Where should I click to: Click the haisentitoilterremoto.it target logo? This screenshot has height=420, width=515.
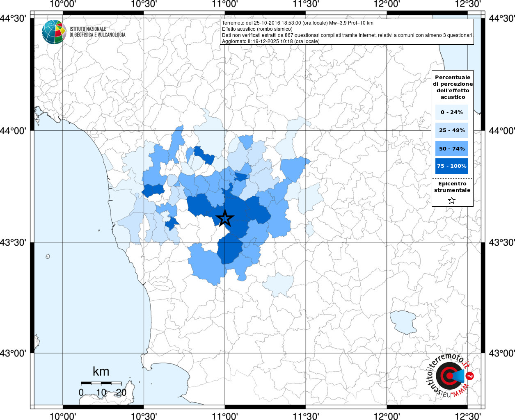pyautogui.click(x=451, y=376)
